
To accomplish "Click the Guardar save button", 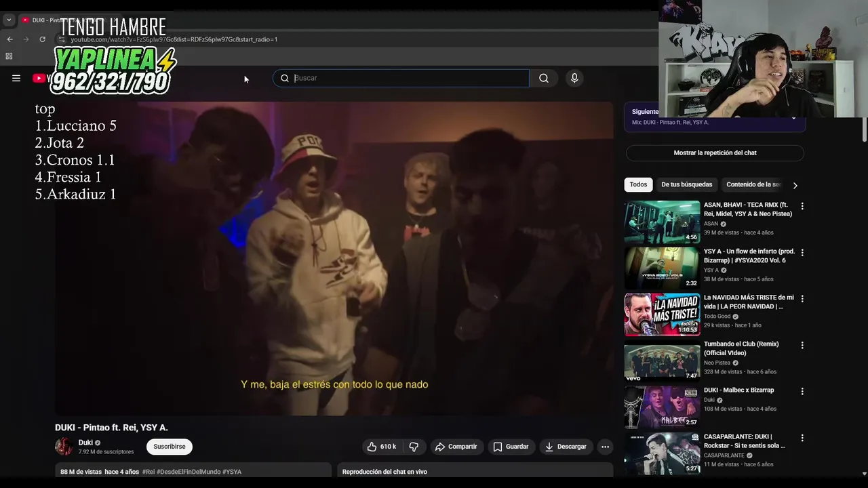I will click(x=511, y=447).
